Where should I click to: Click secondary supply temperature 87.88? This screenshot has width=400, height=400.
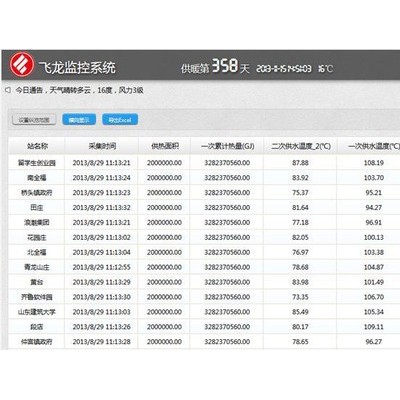[300, 163]
